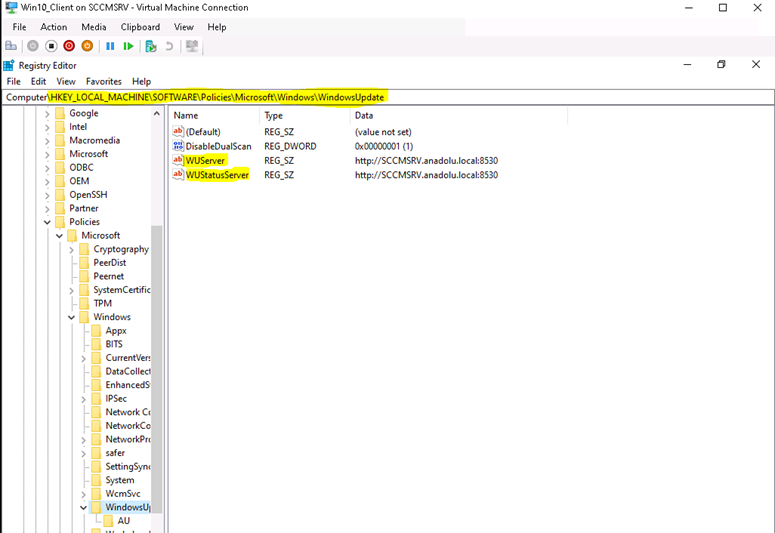Expand the IPSec key
775x533 pixels.
[83, 399]
